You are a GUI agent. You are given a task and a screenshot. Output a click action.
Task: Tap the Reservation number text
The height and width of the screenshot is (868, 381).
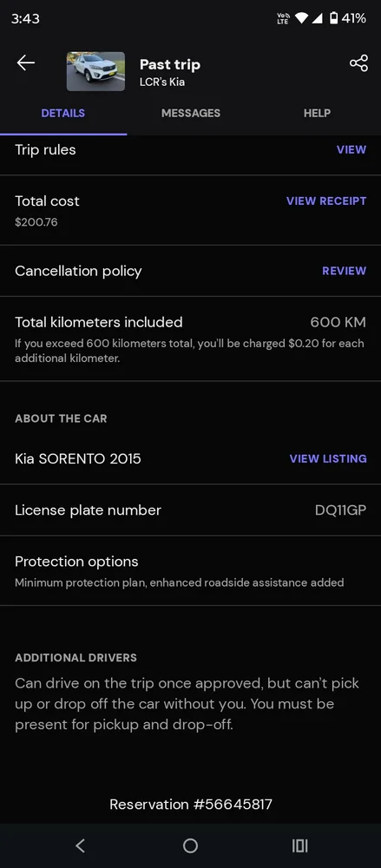coord(191,804)
